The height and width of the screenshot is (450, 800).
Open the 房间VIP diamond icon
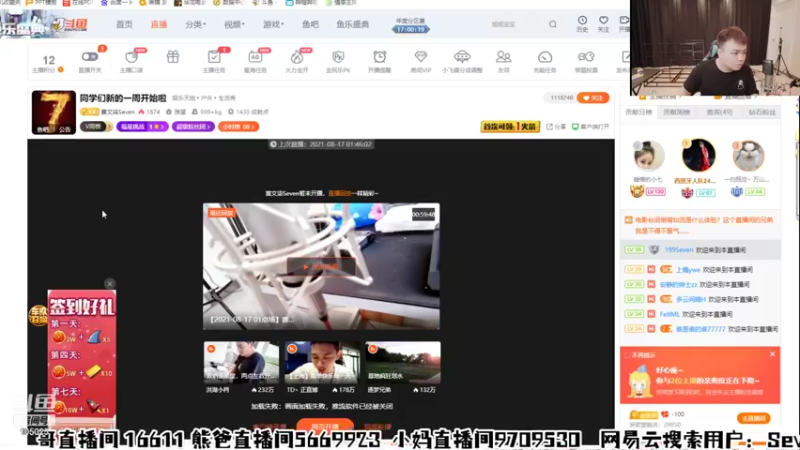pos(420,57)
